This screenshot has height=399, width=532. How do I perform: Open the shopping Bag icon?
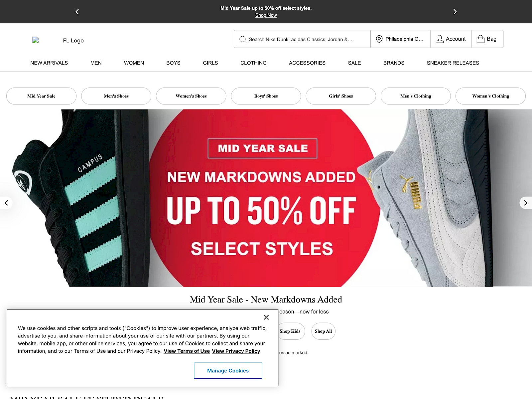click(480, 39)
